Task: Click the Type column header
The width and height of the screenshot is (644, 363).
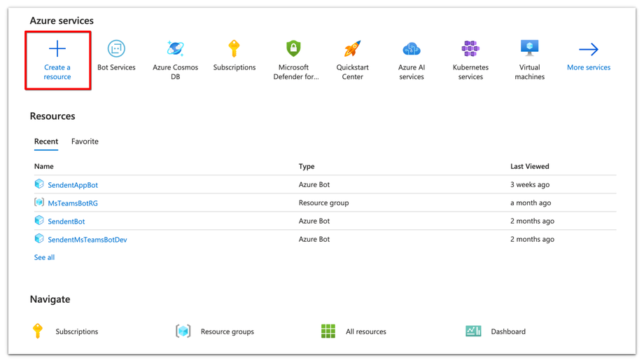Action: [x=307, y=166]
